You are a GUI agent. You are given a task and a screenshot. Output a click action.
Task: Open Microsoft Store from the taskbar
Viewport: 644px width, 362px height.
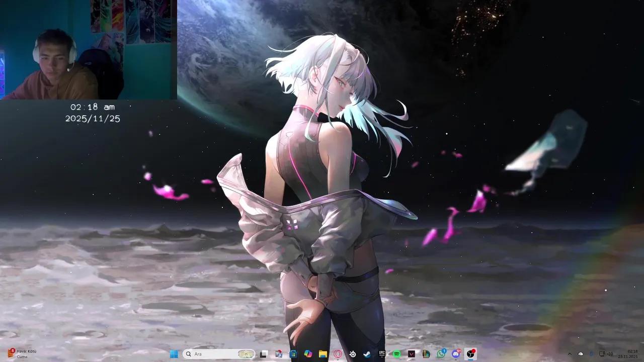293,354
